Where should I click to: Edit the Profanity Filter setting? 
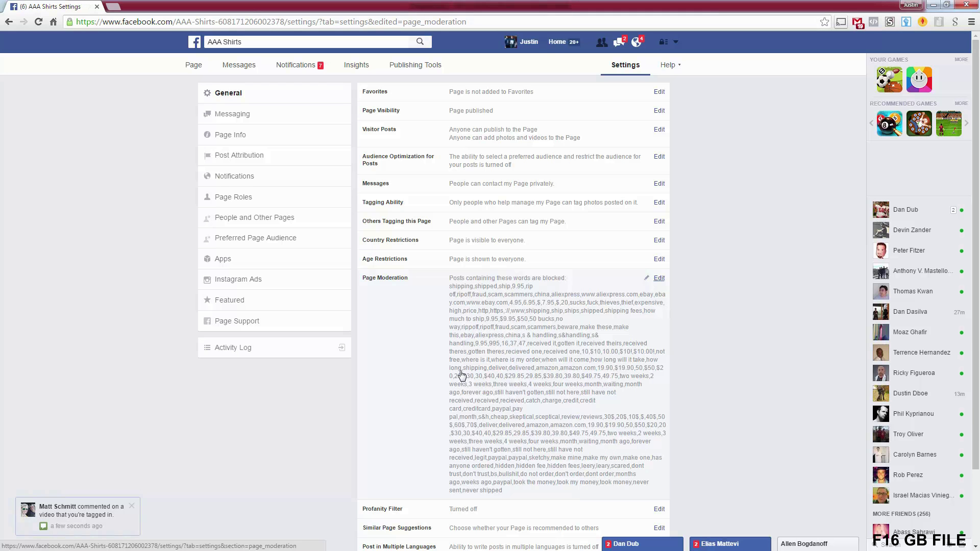coord(659,509)
